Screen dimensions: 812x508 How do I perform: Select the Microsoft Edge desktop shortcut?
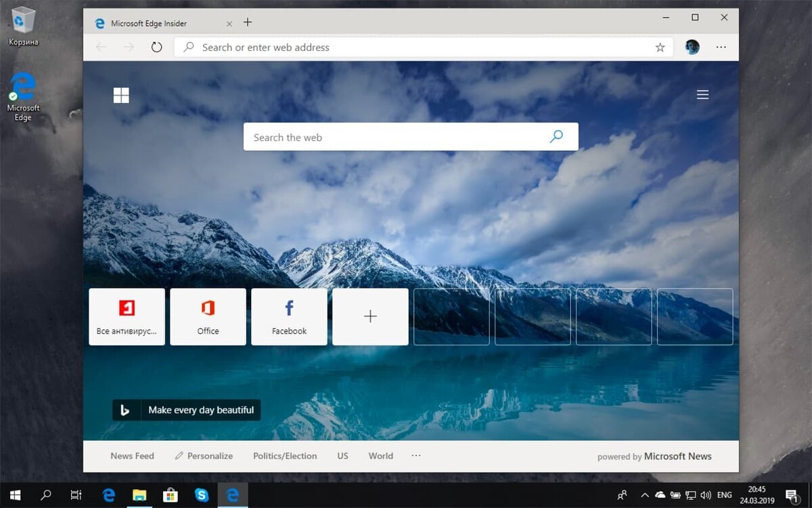[x=23, y=97]
